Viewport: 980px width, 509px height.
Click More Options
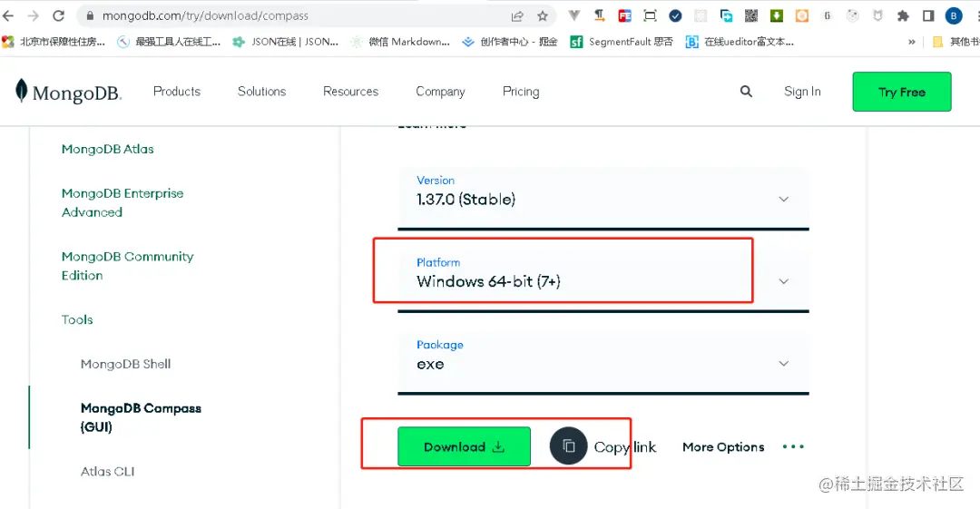(723, 447)
